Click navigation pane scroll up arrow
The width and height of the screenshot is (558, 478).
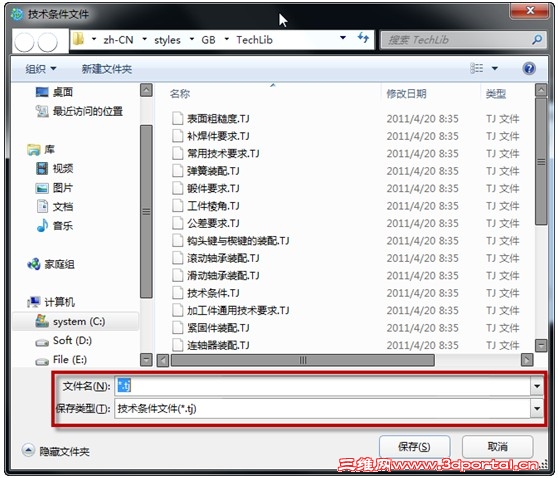tap(146, 90)
